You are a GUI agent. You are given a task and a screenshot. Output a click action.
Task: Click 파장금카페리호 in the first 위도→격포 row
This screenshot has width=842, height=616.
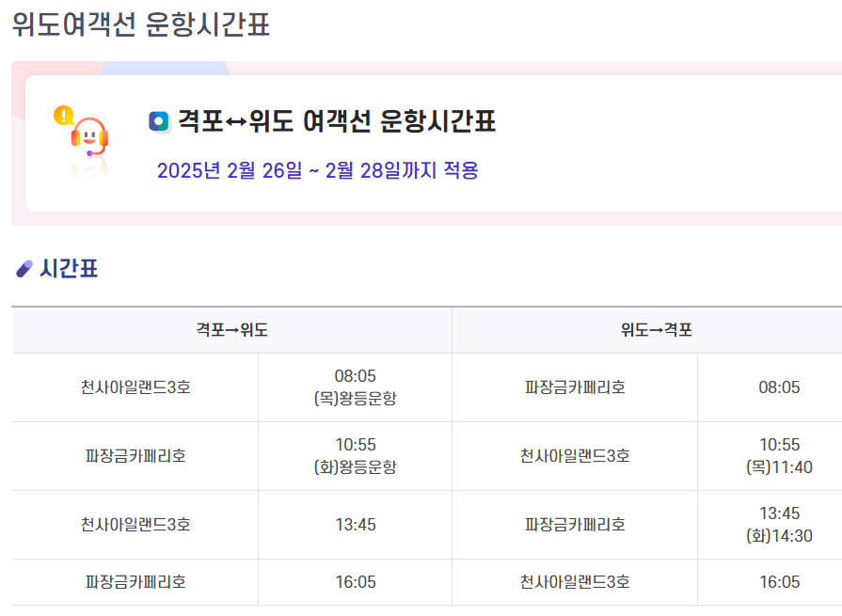(575, 387)
